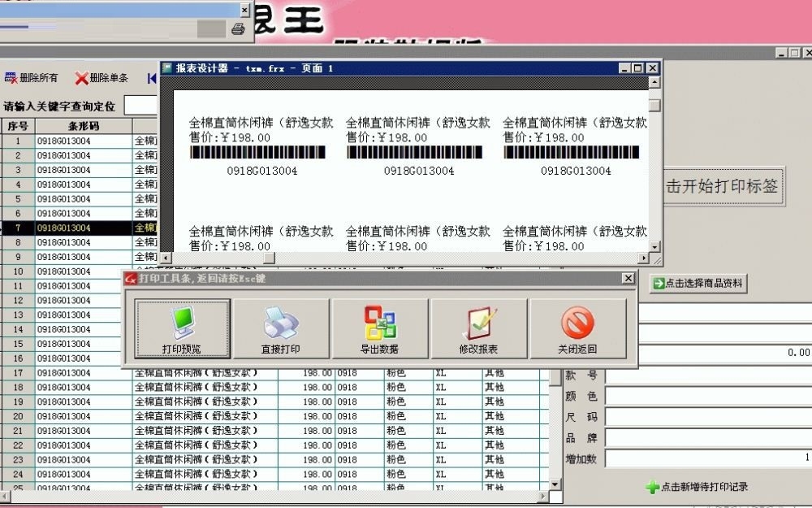
Task: Click the XL size cell in row 23
Action: point(457,460)
